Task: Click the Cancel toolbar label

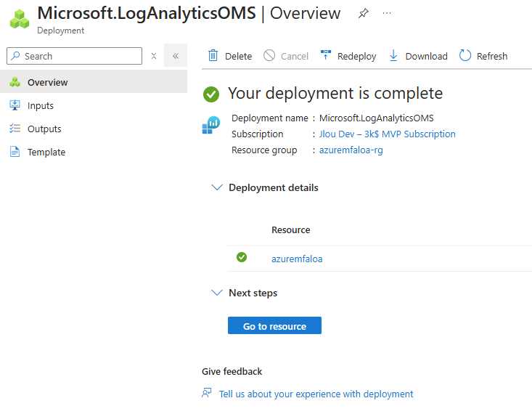Action: click(295, 56)
